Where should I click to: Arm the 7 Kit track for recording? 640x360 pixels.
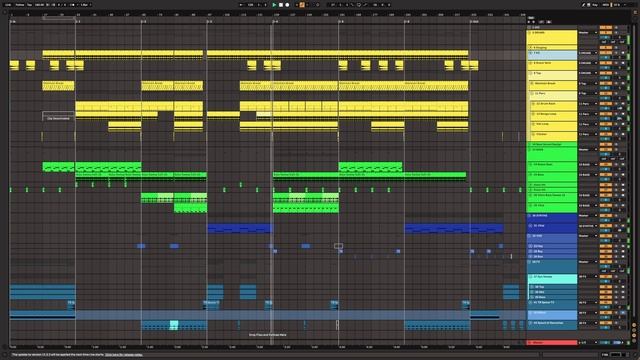pyautogui.click(x=623, y=53)
